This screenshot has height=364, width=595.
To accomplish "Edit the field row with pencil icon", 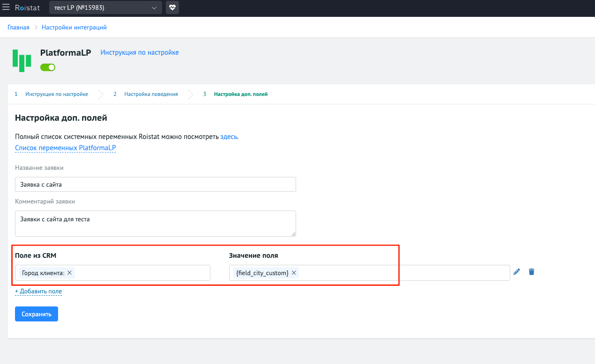I will pos(517,272).
